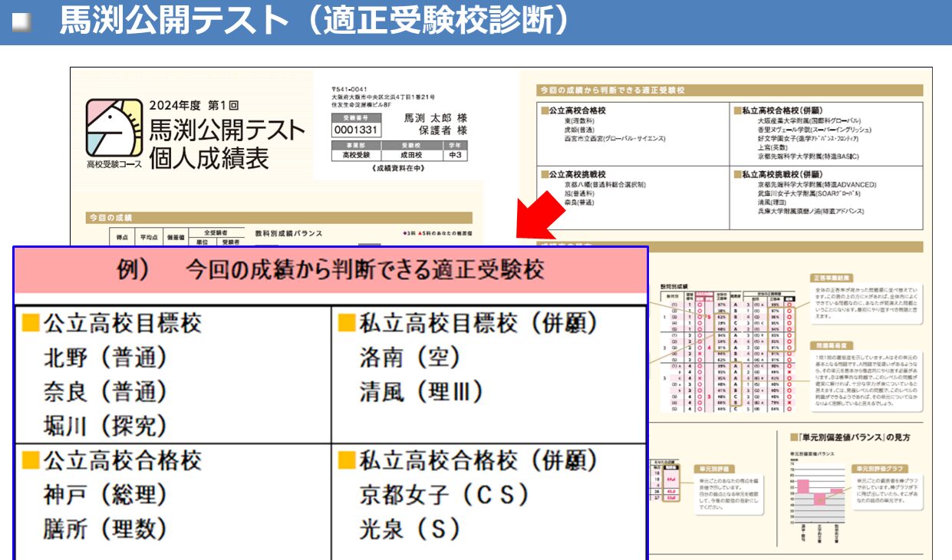Click 光泉（Ｓ） entry
Viewport: 952px width, 560px height.
click(411, 529)
